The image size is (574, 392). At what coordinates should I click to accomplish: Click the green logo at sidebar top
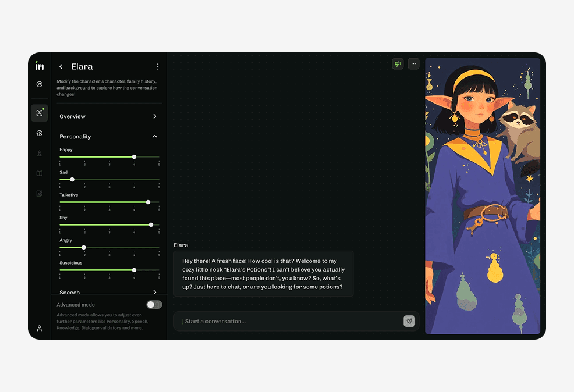coord(39,66)
